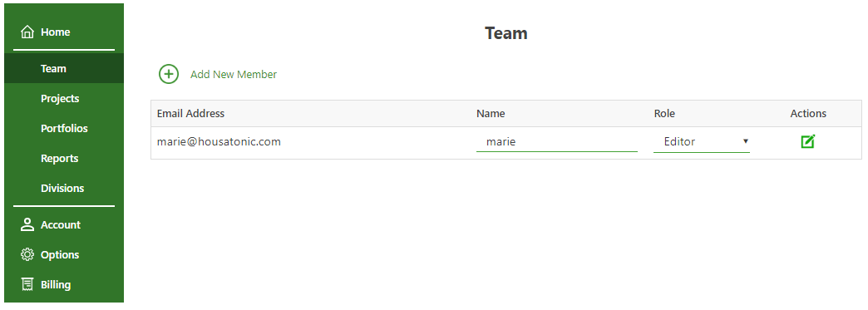This screenshot has height=310, width=868.
Task: Click the Add New Member link
Action: coord(234,74)
